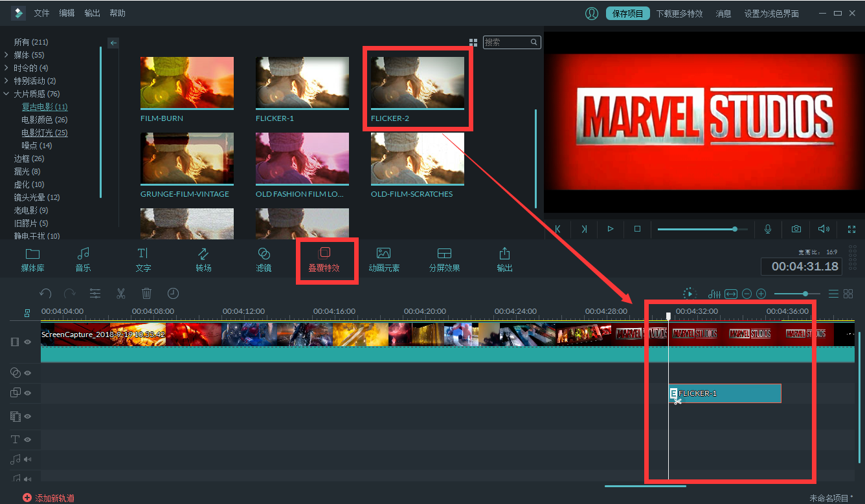Image resolution: width=865 pixels, height=504 pixels.
Task: Collapse the category panel with back arrow
Action: [x=113, y=43]
